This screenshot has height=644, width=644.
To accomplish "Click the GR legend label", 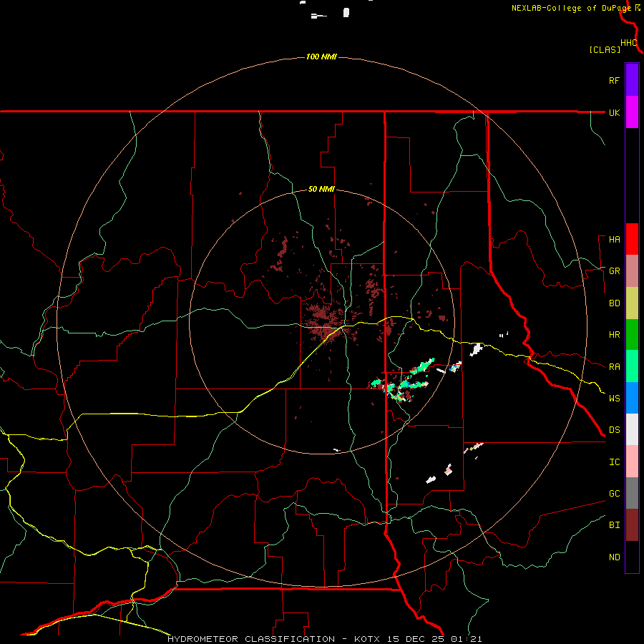I will pos(615,271).
